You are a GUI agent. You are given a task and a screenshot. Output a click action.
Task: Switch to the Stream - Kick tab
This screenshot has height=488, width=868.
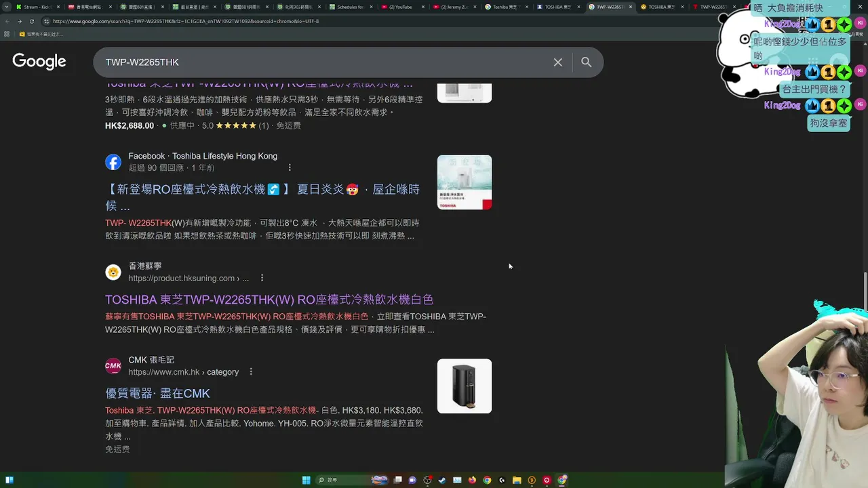(x=37, y=7)
